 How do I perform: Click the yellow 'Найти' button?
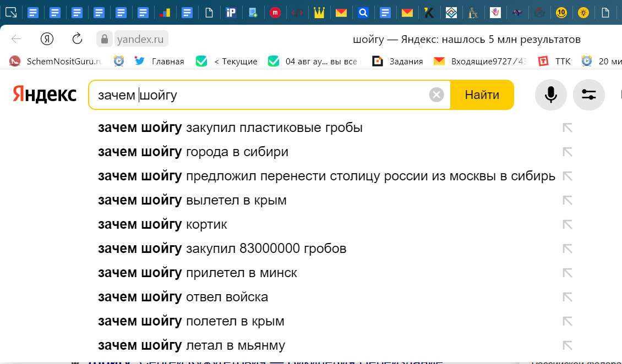pos(482,95)
